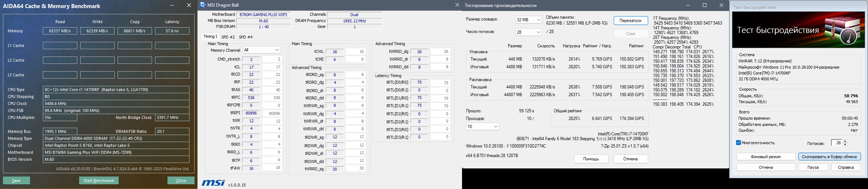Click the bordered tRTL(D0/R0) box showing 75
Viewport: 868px width, 189px height.
point(420,83)
